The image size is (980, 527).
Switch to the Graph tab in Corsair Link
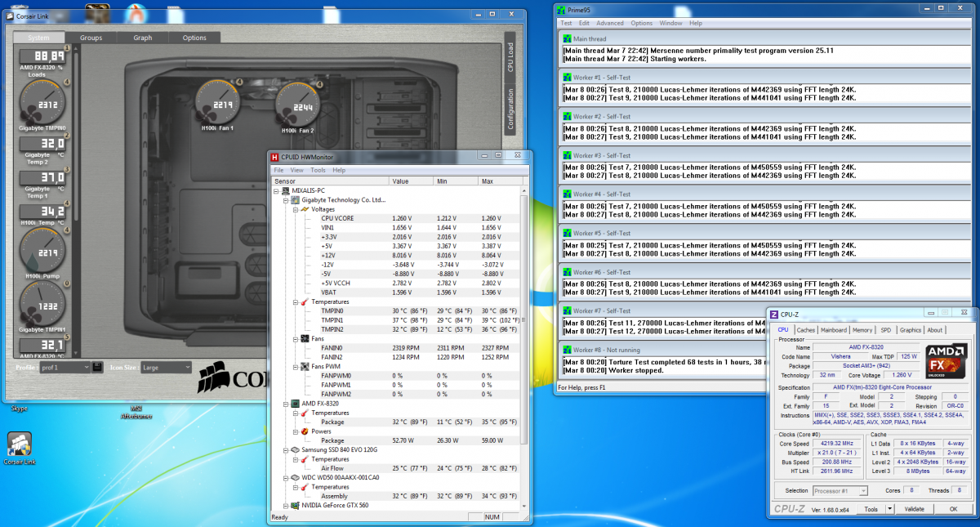point(143,38)
